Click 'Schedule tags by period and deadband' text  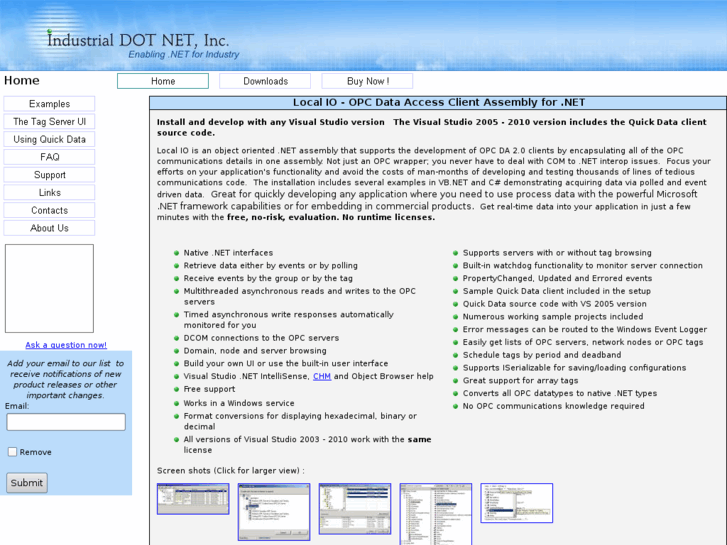[542, 355]
